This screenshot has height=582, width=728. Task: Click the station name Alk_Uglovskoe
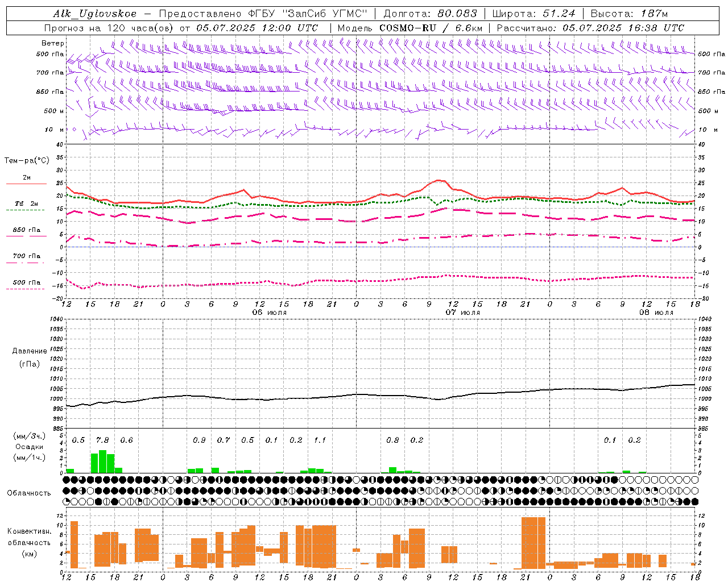pyautogui.click(x=95, y=14)
